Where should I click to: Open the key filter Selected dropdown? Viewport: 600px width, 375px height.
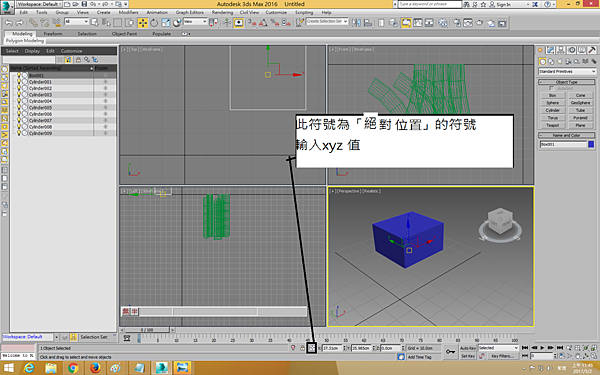[x=498, y=348]
